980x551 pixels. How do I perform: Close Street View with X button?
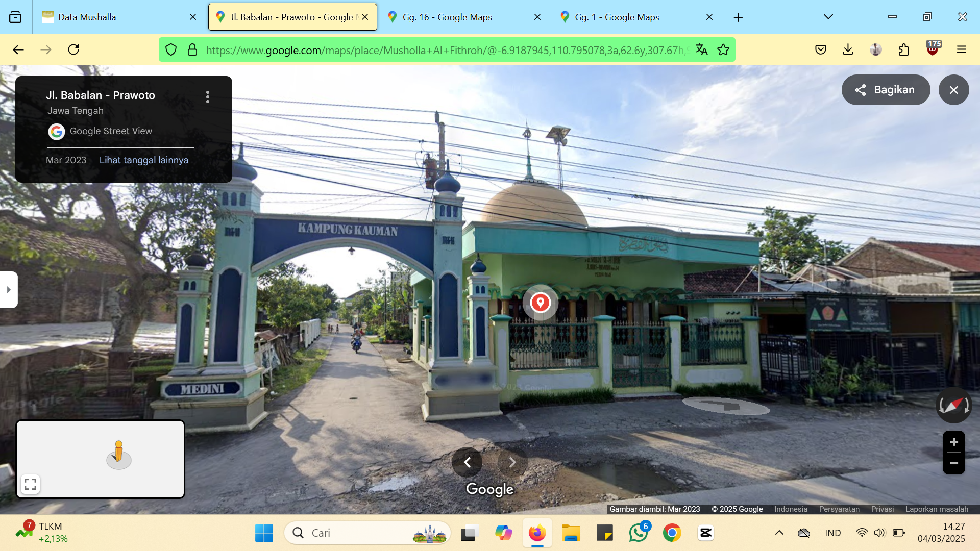coord(953,90)
